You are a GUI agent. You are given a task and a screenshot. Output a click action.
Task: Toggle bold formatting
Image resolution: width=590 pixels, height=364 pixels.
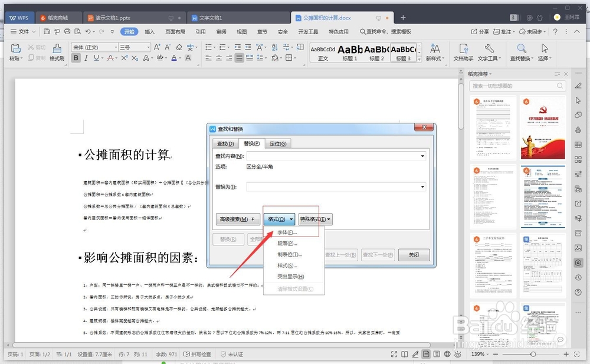point(76,57)
